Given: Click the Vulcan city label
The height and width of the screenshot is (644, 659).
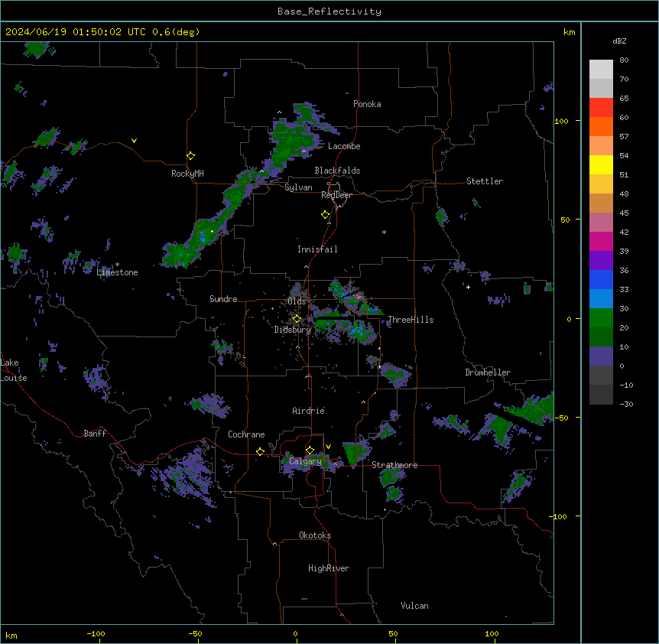Looking at the screenshot, I should [x=415, y=606].
